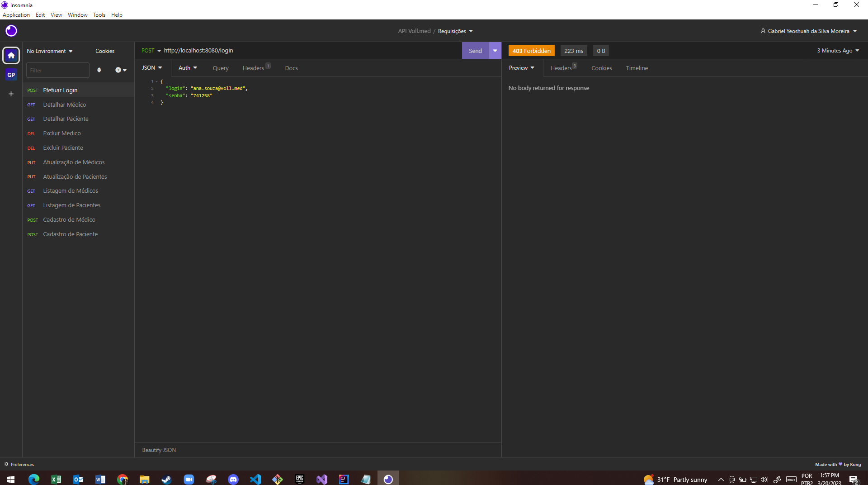Open Send options dropdown arrow
The image size is (868, 485).
coord(495,51)
